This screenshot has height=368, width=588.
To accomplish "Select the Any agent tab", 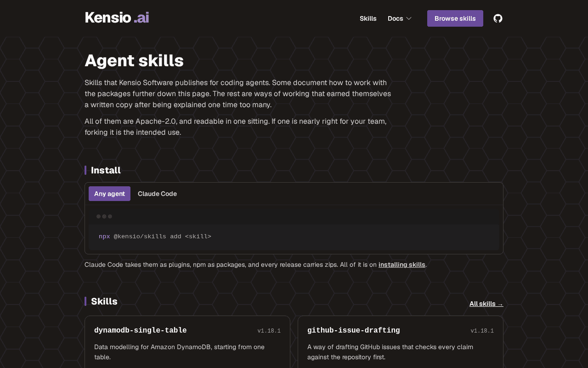I will tap(109, 194).
